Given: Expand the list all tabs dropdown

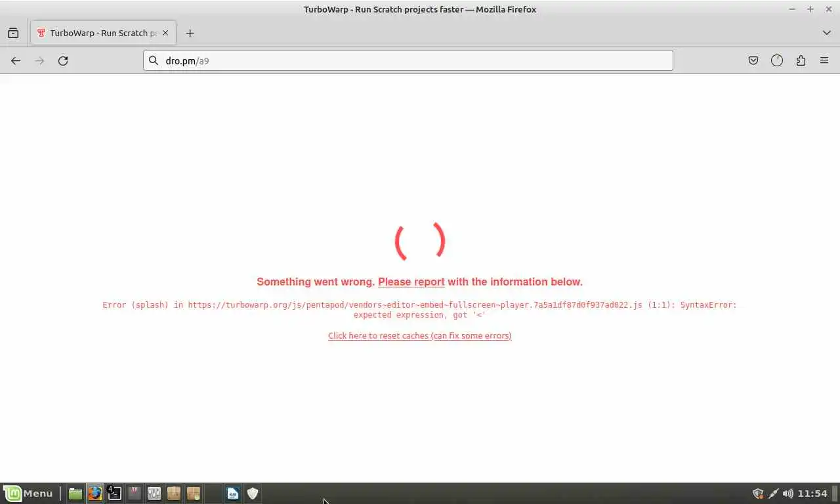Looking at the screenshot, I should pos(827,33).
